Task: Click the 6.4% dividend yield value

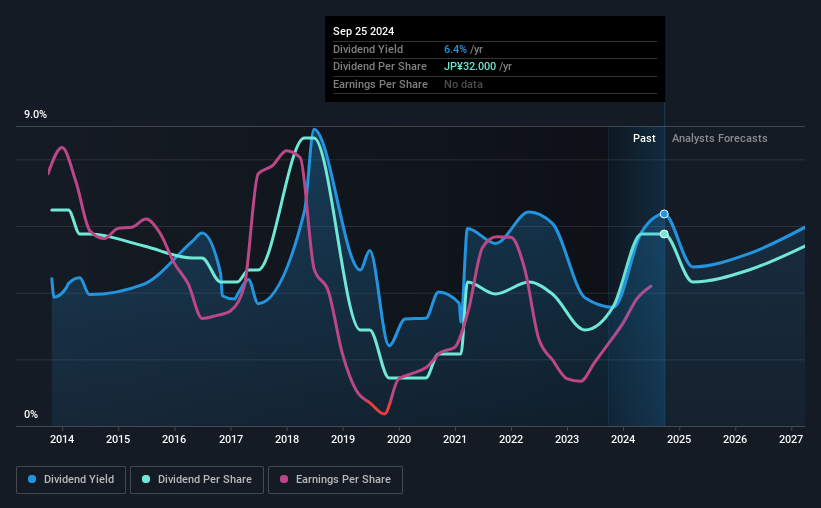Action: (455, 49)
